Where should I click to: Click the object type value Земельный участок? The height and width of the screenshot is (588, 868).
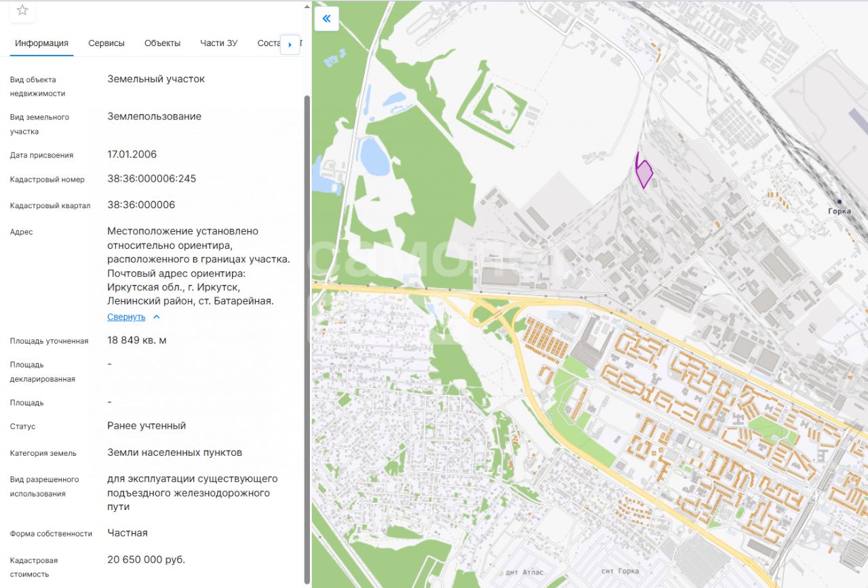pyautogui.click(x=156, y=79)
